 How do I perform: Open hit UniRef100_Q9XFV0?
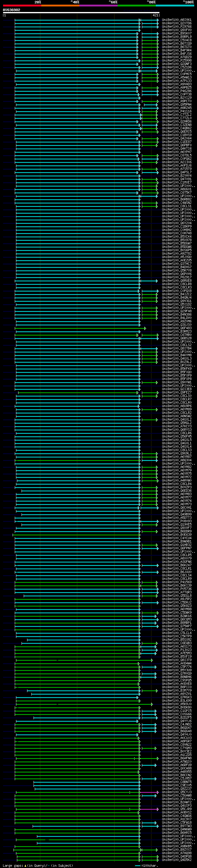176,30
